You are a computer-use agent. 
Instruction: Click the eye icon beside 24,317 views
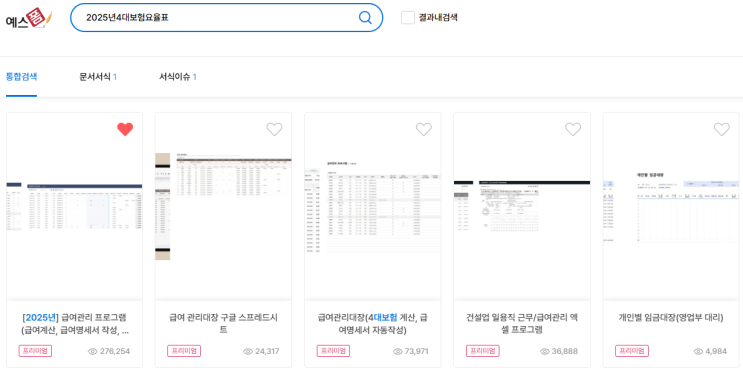(248, 351)
